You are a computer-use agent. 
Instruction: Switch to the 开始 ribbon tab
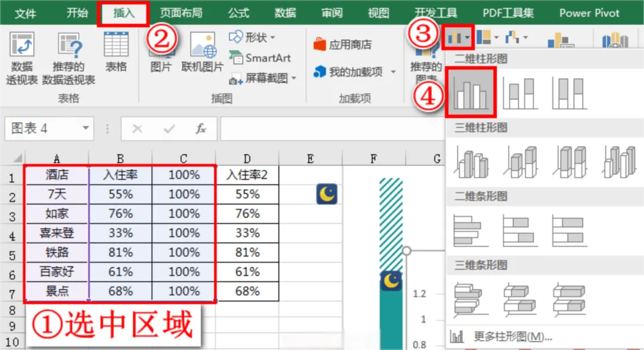click(77, 13)
